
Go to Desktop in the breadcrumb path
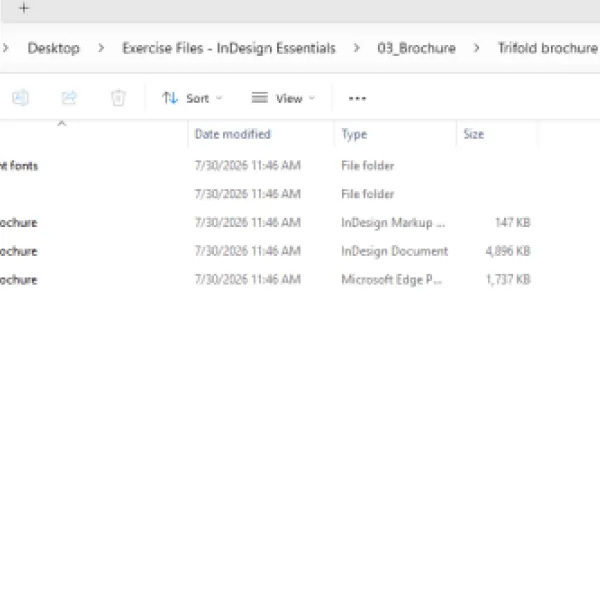[54, 48]
